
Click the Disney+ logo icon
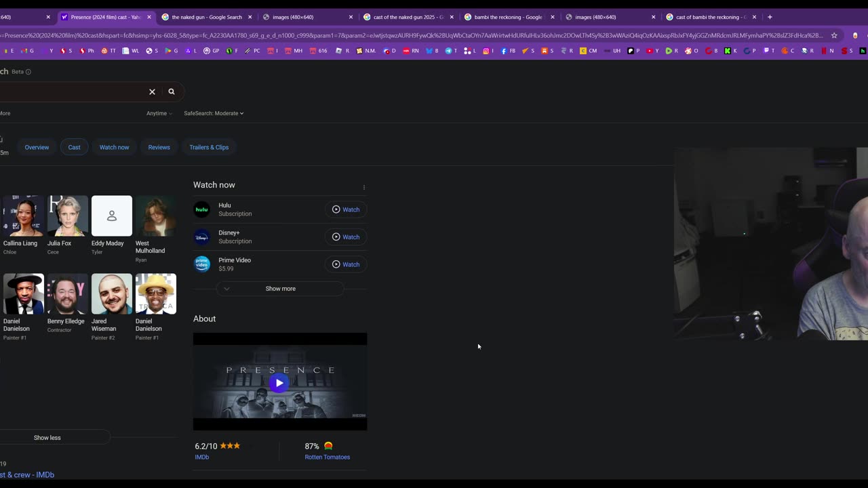pyautogui.click(x=202, y=237)
